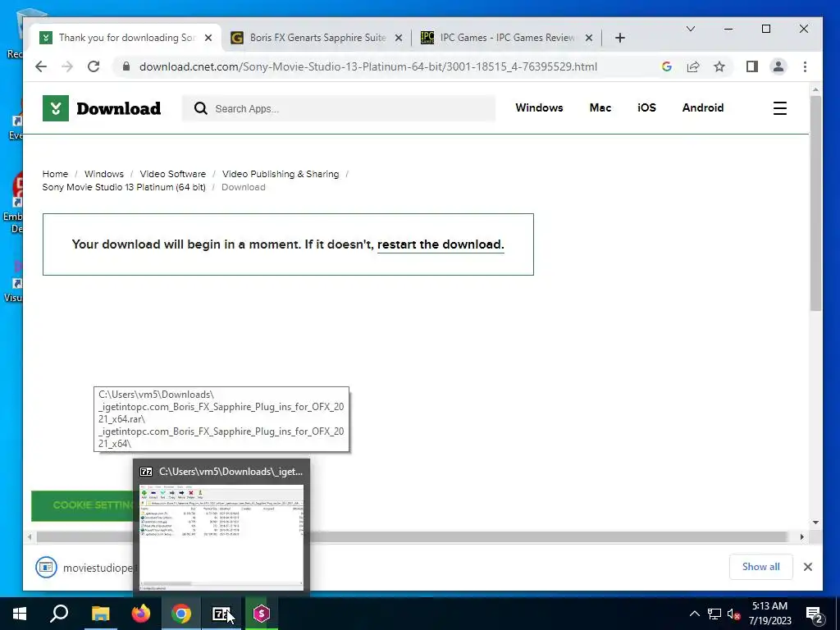Open Video Publishing & Sharing breadcrumb
The image size is (840, 630).
281,174
